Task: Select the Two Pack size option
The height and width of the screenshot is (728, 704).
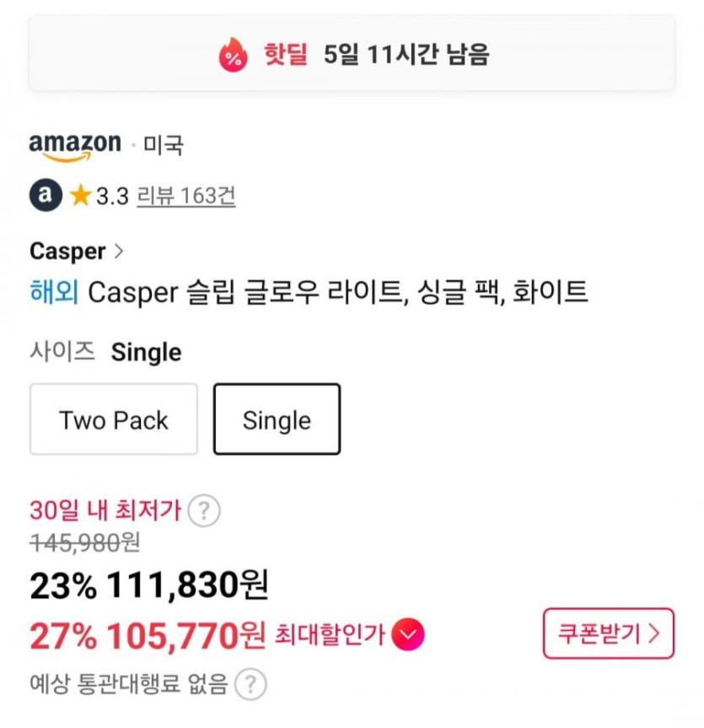Action: tap(114, 419)
